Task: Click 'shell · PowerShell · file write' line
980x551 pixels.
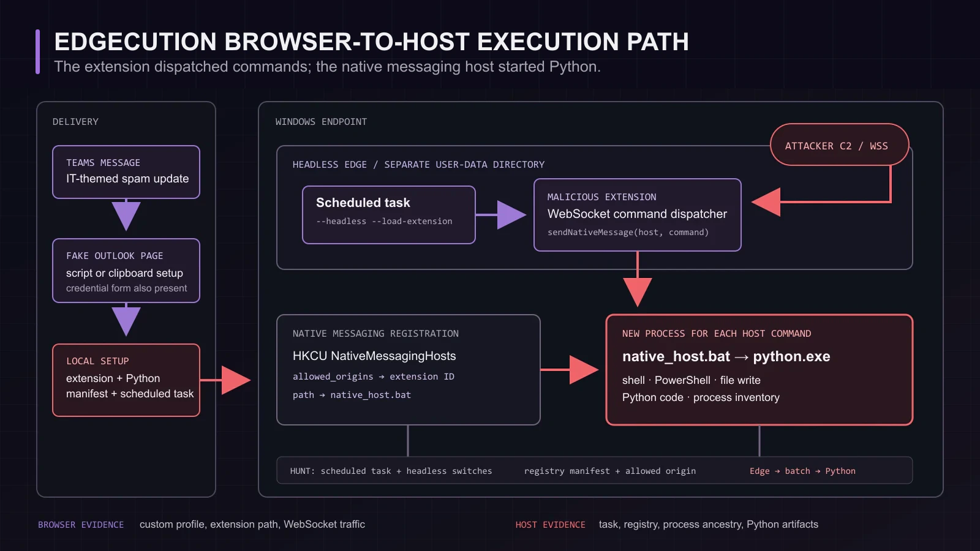Action: (692, 380)
